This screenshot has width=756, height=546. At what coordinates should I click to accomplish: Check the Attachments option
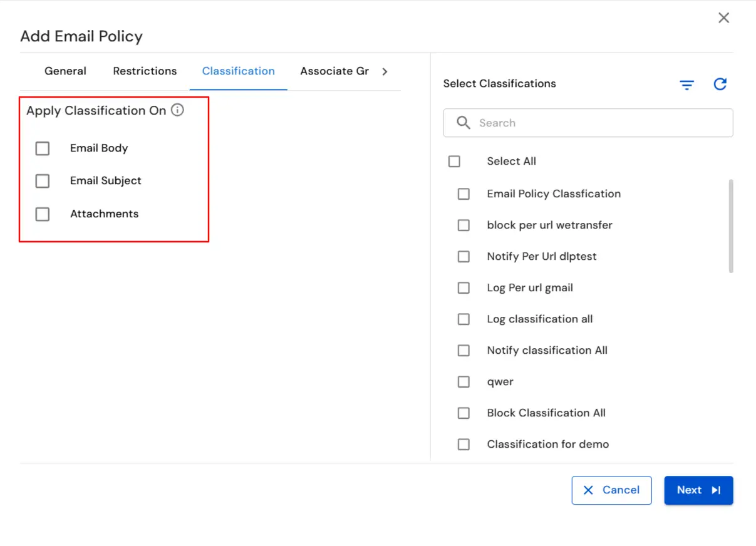pos(42,214)
